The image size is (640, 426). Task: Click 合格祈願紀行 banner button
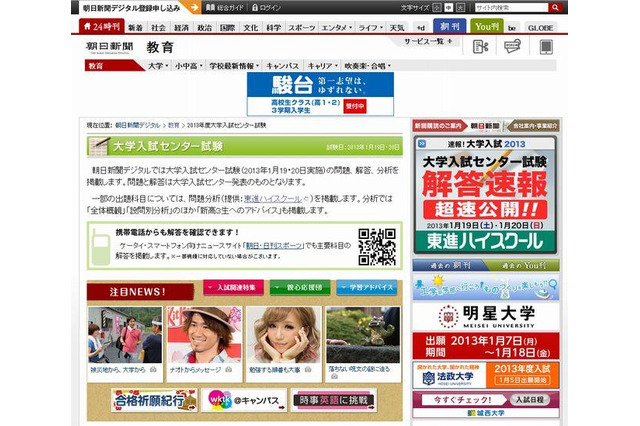[x=154, y=400]
